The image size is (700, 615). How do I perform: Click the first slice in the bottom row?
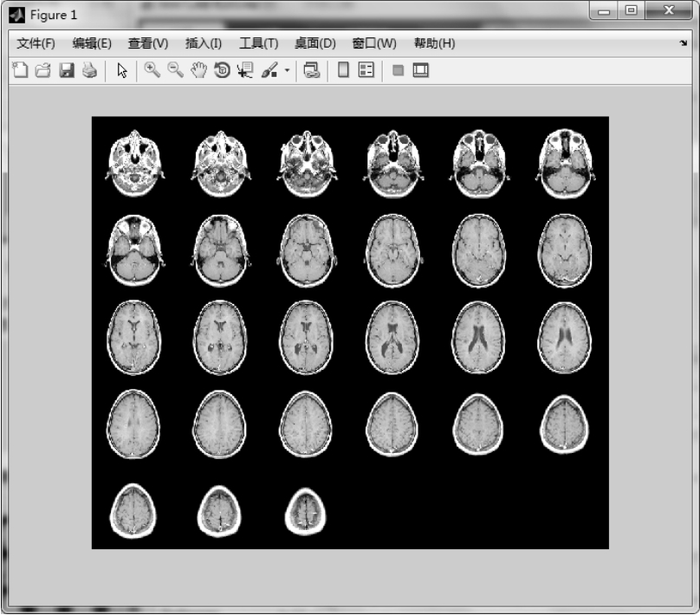133,510
